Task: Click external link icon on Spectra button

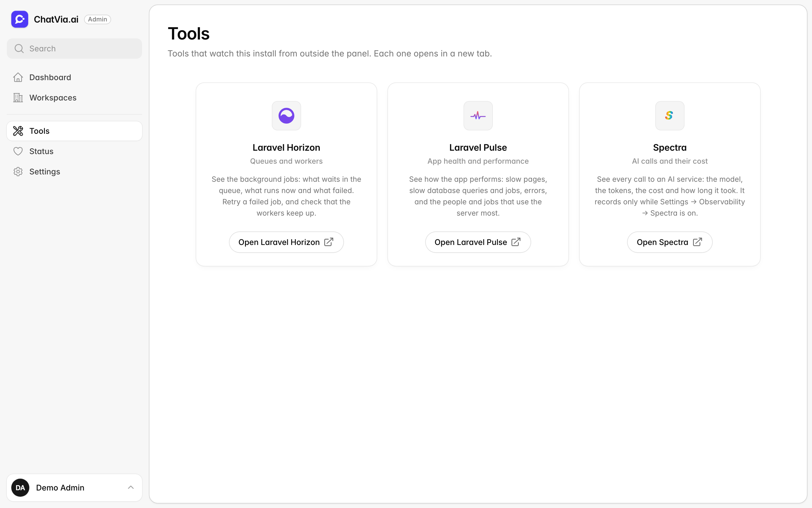Action: pos(698,242)
